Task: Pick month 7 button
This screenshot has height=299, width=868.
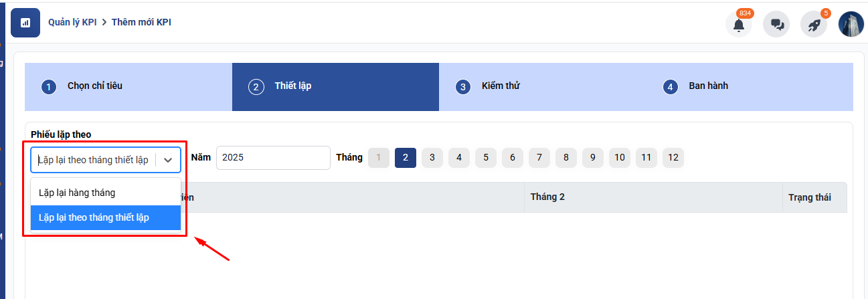Action: click(539, 158)
